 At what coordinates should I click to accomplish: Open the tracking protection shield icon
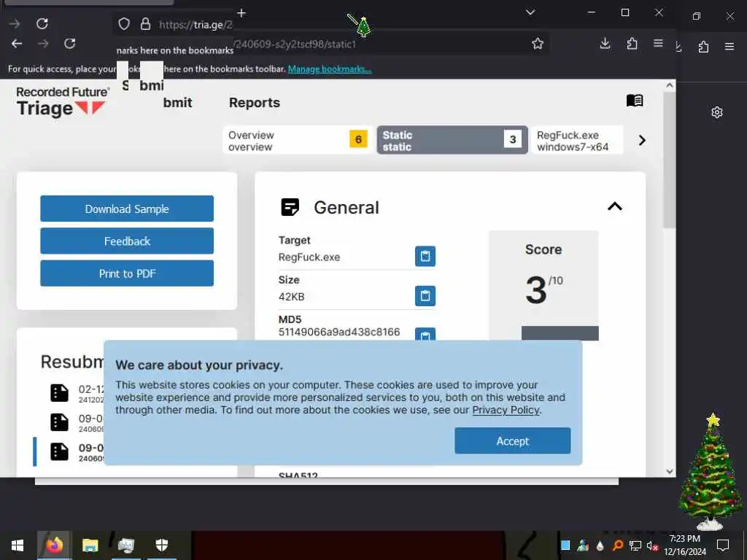pos(124,24)
